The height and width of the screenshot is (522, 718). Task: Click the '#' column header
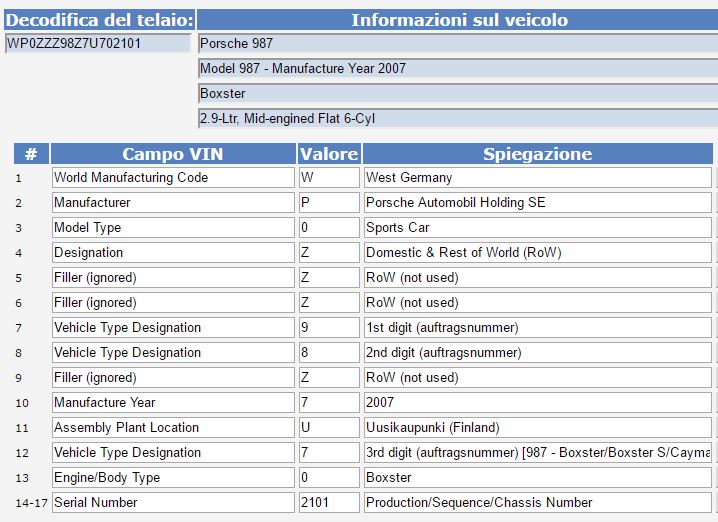click(31, 154)
